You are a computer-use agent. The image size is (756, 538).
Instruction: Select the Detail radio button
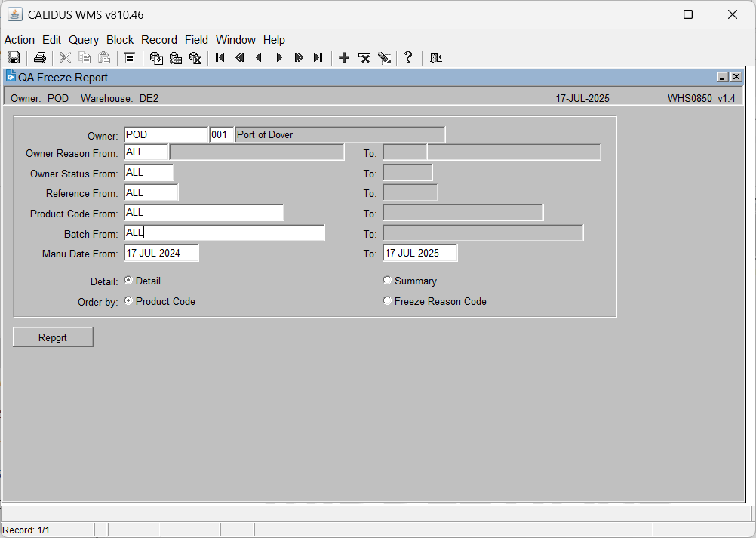[129, 280]
